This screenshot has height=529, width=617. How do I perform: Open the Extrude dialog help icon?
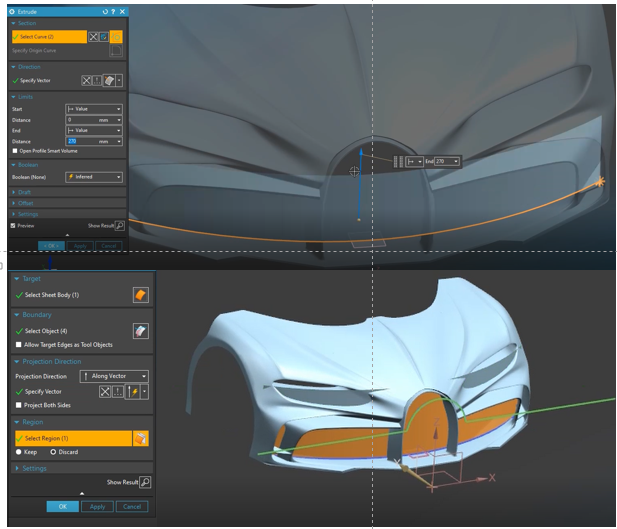click(x=113, y=12)
